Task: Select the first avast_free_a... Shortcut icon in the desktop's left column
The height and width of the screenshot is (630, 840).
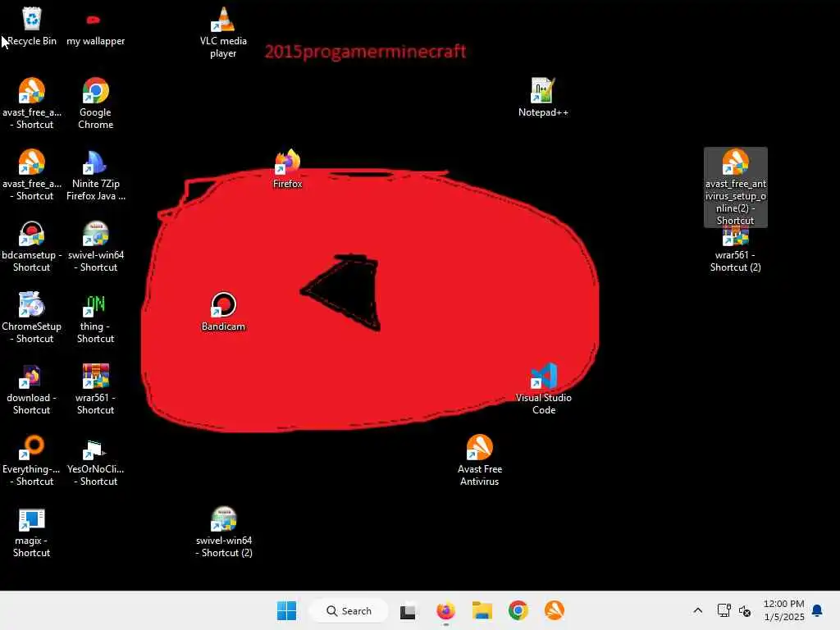Action: (32, 103)
